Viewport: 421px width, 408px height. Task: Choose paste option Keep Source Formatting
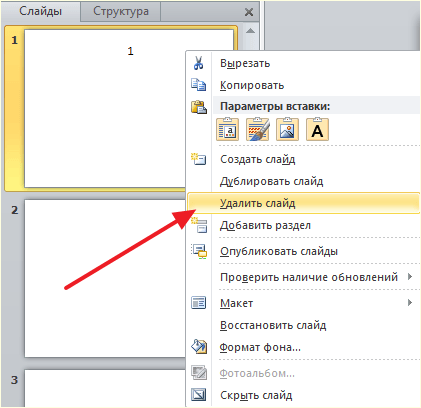coord(258,129)
